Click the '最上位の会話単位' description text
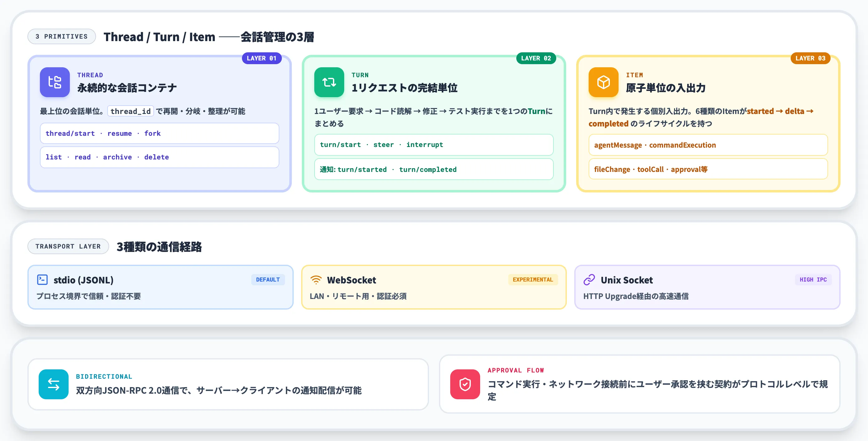This screenshot has height=441, width=868. pos(142,111)
